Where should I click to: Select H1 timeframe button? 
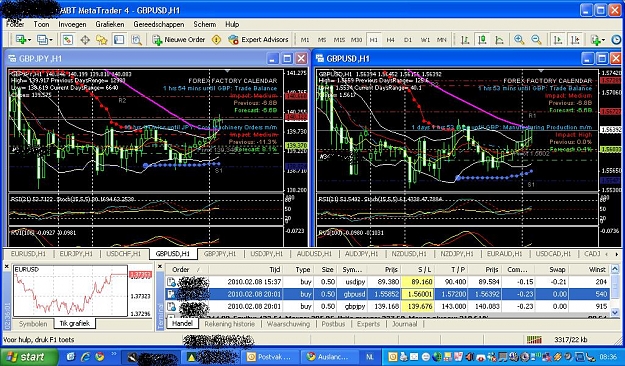373,40
